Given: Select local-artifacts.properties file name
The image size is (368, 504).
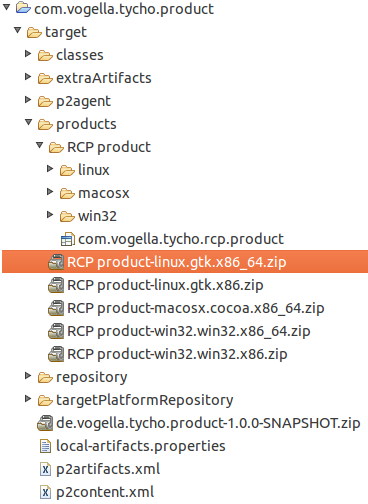Looking at the screenshot, I should point(141,447).
